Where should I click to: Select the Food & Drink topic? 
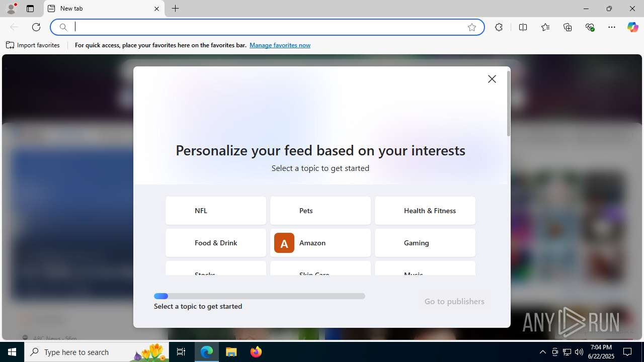(216, 243)
